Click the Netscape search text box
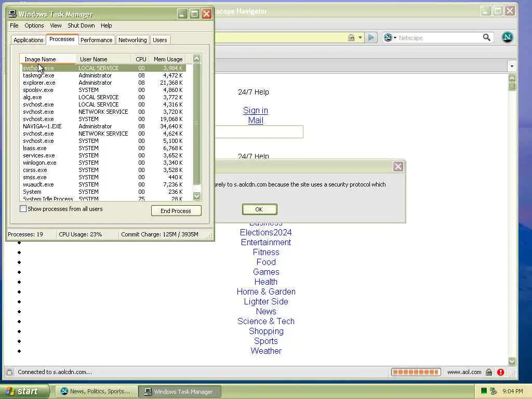Screen dimensions: 532x399 440,37
